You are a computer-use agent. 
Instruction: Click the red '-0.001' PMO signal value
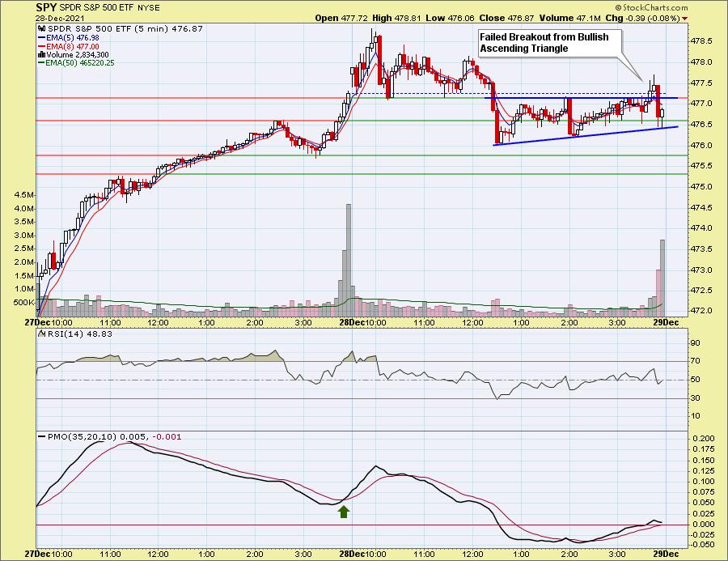tap(167, 437)
